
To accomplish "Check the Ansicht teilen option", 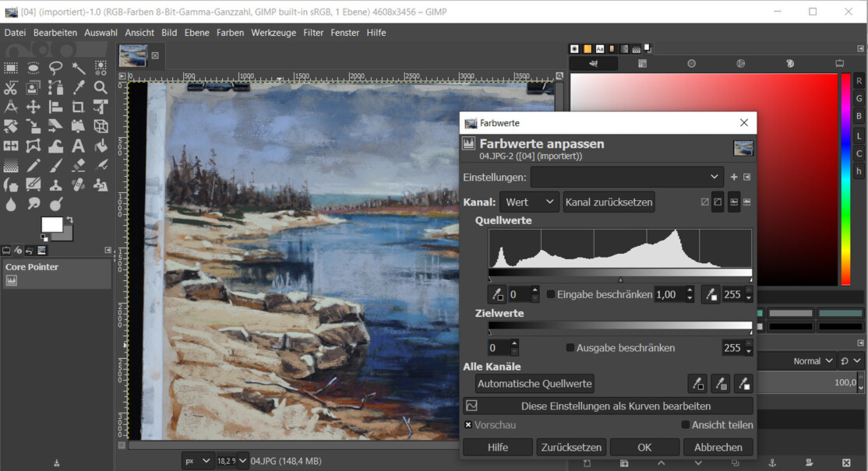I will pos(686,425).
